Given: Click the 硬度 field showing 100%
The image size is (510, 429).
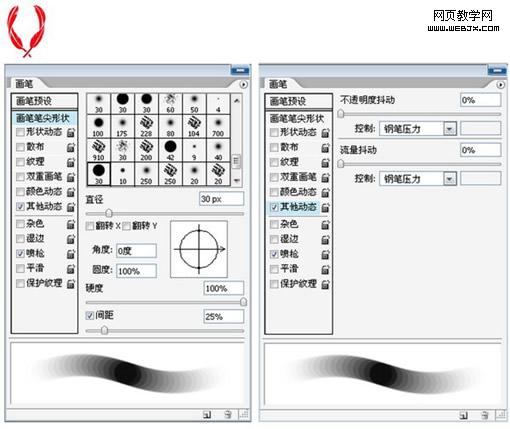Looking at the screenshot, I should coord(223,288).
